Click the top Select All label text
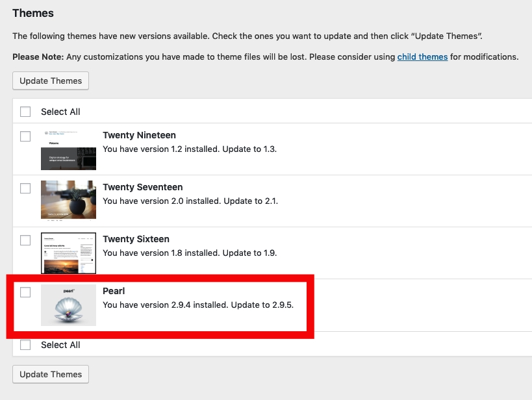 pos(60,112)
